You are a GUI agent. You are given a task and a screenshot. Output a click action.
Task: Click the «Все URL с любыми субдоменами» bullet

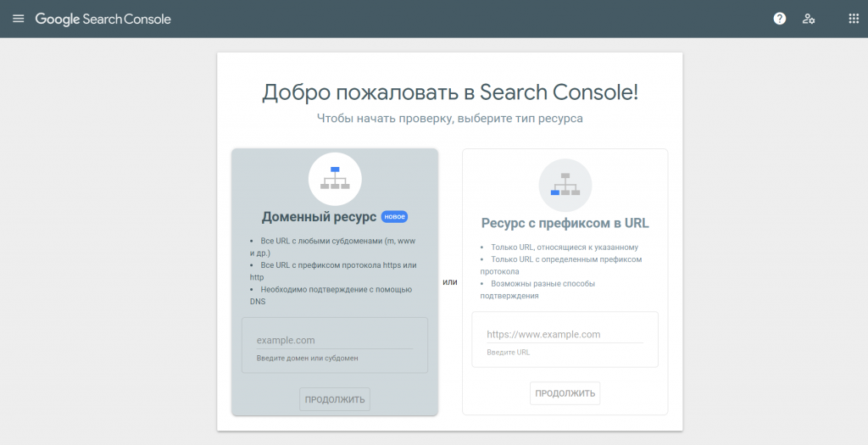click(x=332, y=247)
